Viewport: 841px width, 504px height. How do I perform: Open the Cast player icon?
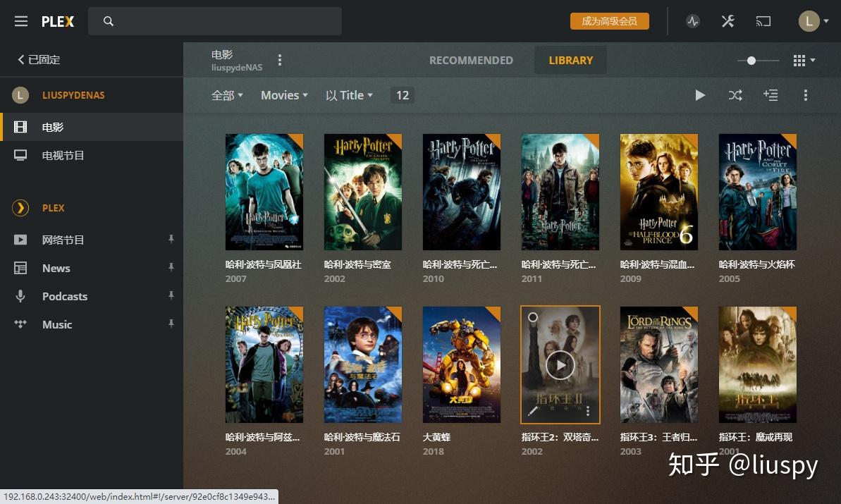tap(763, 21)
